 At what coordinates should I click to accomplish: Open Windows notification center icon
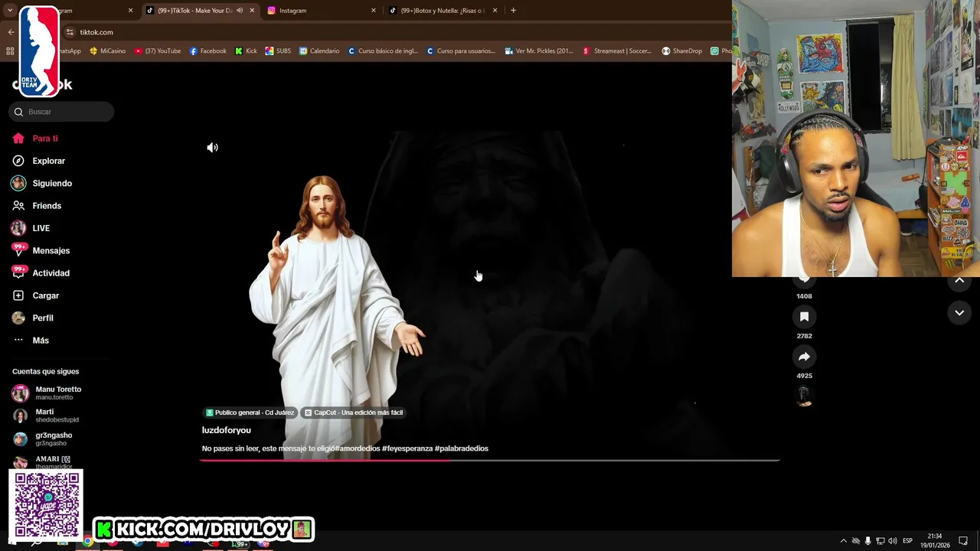click(x=963, y=541)
